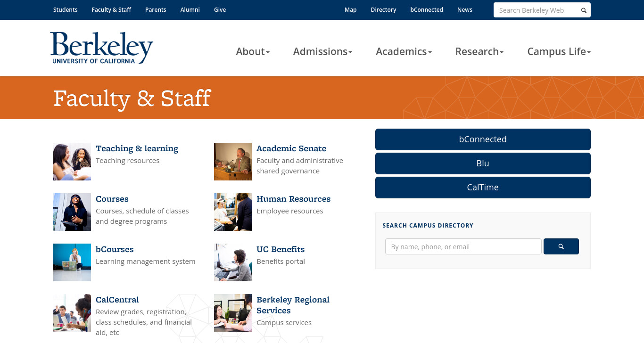Click the 'Learning management system' description text
644x343 pixels.
pos(145,261)
